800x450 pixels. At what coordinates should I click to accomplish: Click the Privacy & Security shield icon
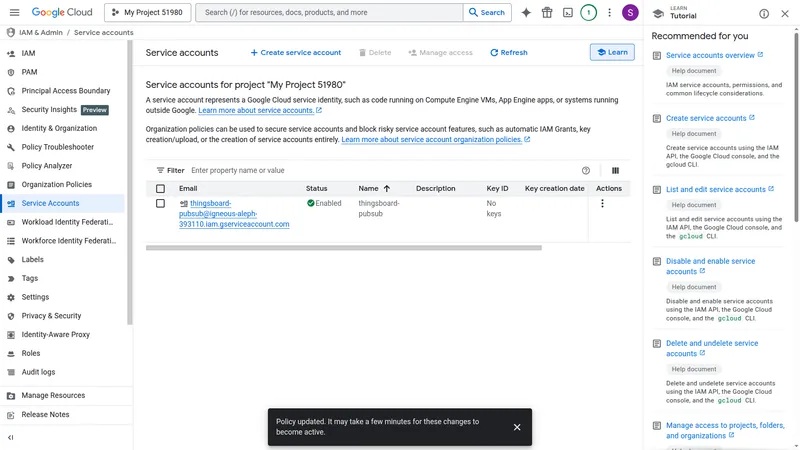pos(11,316)
